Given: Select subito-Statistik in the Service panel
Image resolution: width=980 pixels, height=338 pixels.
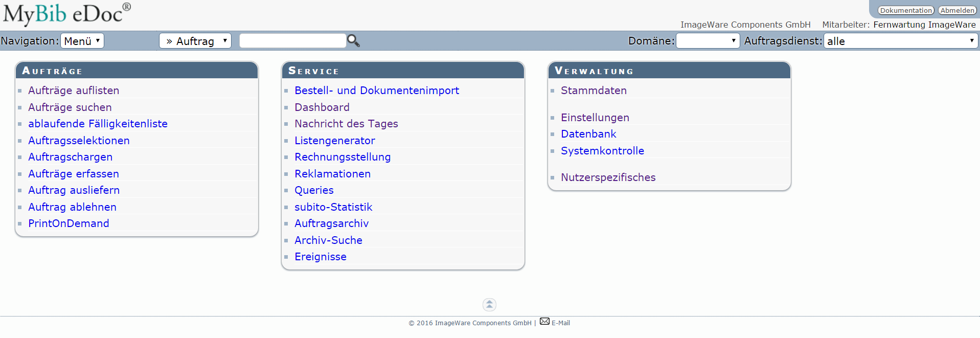Looking at the screenshot, I should 333,207.
